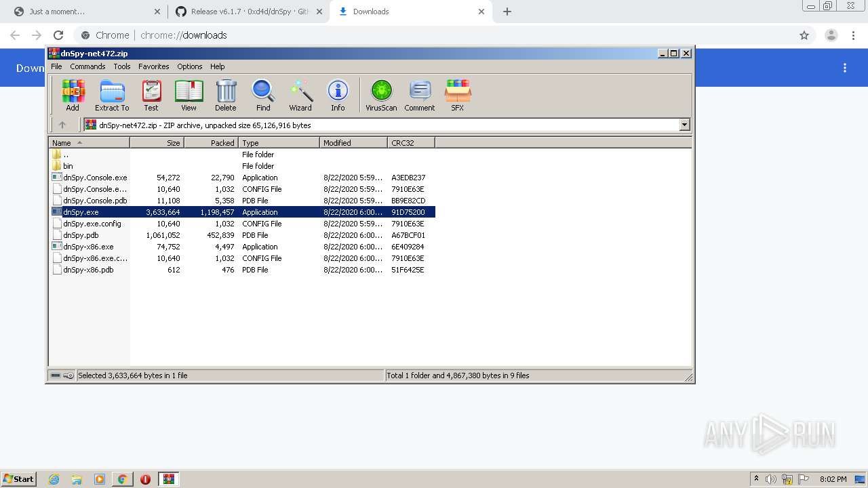Viewport: 868px width, 488px height.
Task: Open the Find search tool
Action: (263, 95)
